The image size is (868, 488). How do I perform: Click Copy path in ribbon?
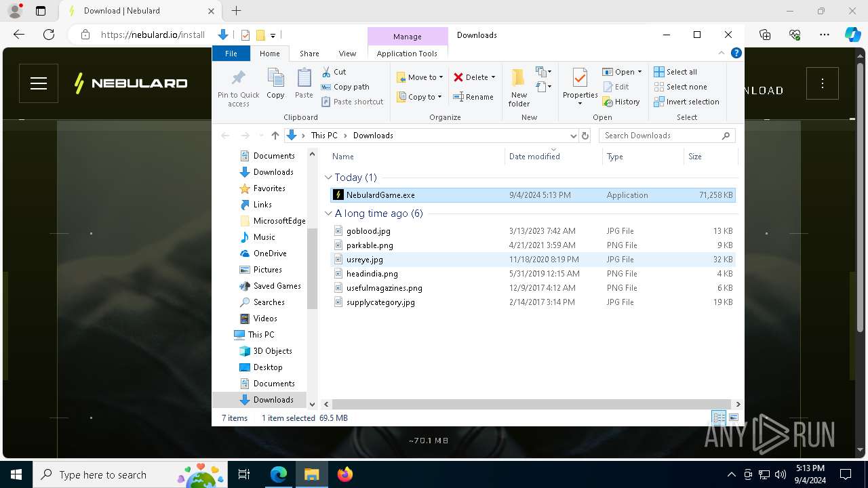pos(345,87)
